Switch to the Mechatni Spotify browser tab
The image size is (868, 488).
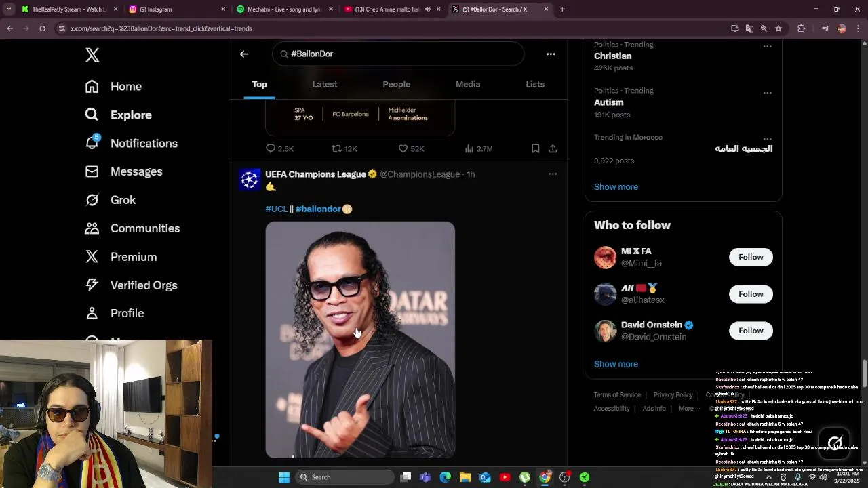tap(285, 9)
